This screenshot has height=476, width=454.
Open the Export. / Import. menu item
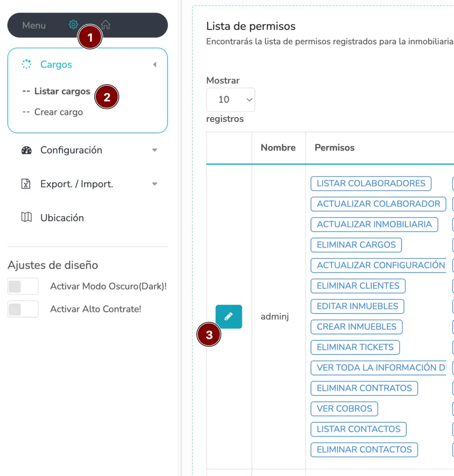pyautogui.click(x=77, y=184)
